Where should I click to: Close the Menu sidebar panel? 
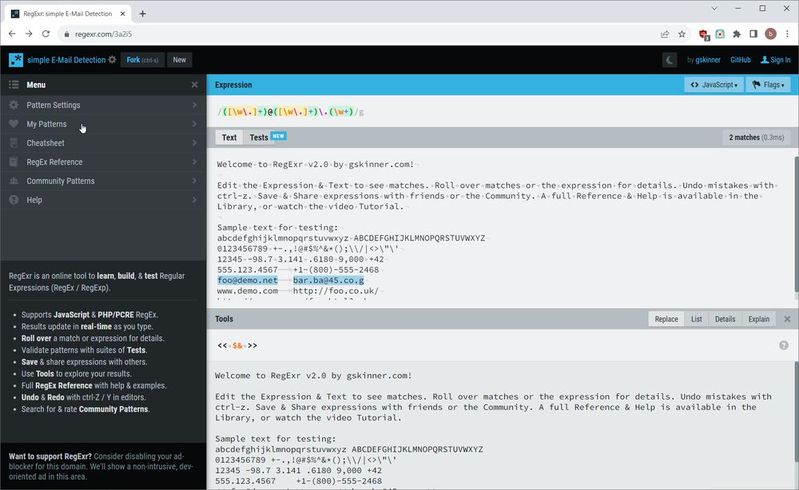tap(194, 85)
